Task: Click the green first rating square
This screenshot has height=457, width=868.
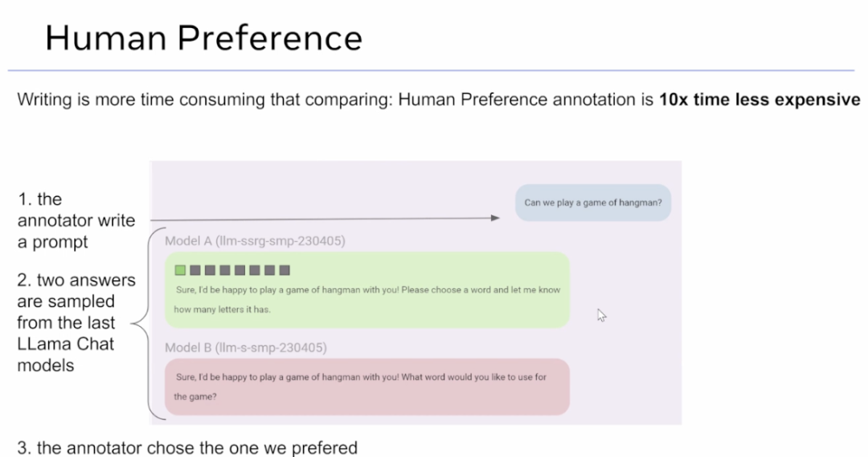Action: [x=181, y=271]
